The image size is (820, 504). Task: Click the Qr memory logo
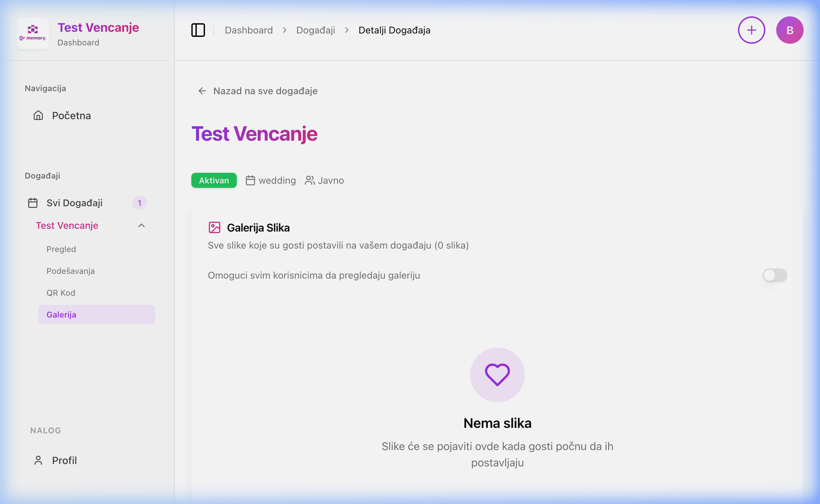coord(33,33)
